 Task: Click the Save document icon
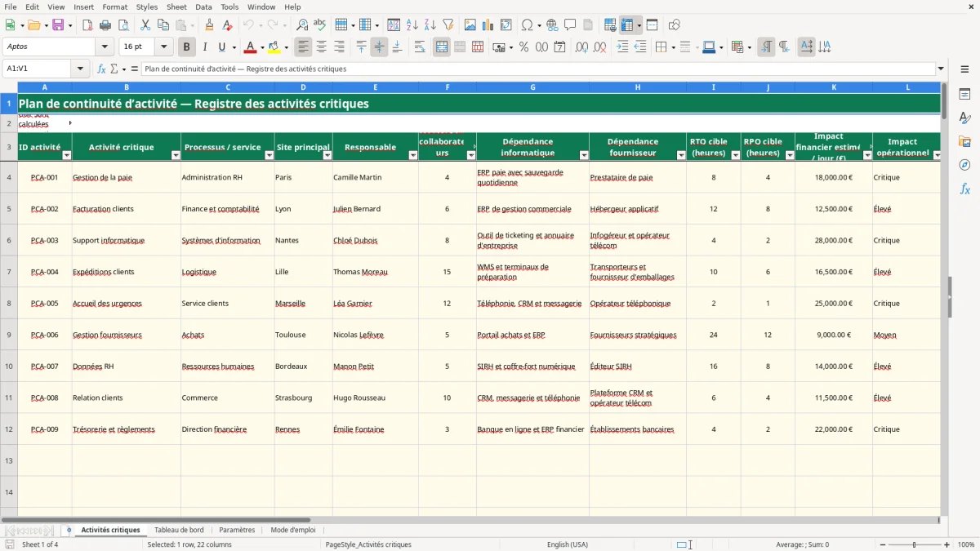pyautogui.click(x=58, y=25)
